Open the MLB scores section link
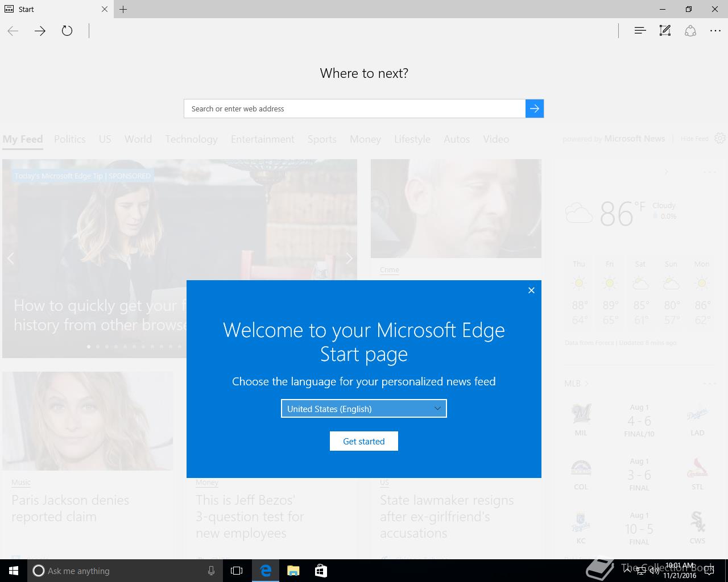Viewport: 728px width, 582px height. pyautogui.click(x=576, y=384)
